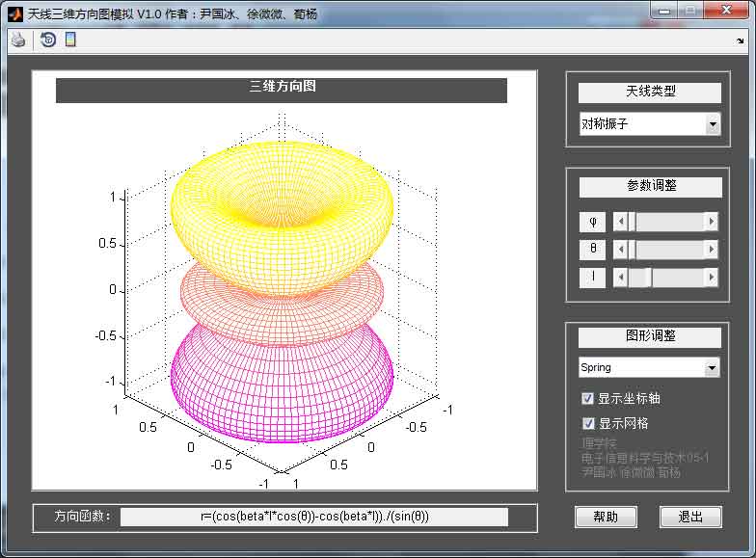Click the direction function formula field

point(314,517)
